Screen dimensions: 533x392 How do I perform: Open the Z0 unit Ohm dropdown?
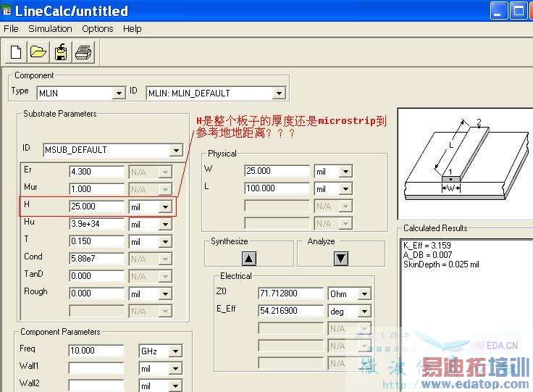pos(364,293)
